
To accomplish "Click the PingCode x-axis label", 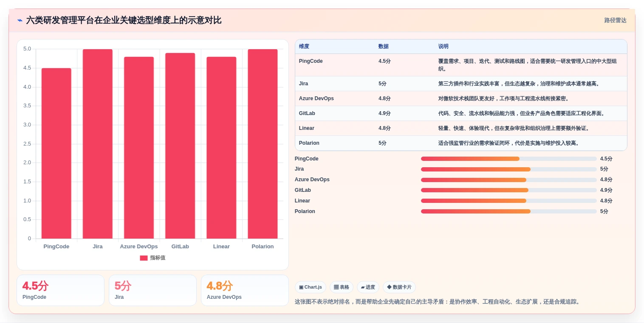I will coord(56,247).
